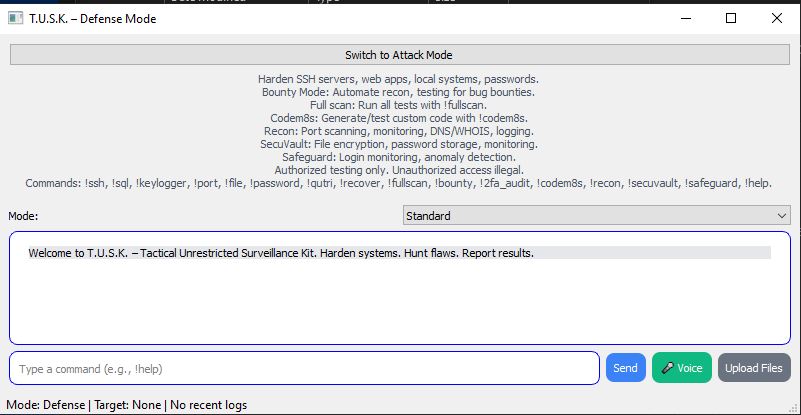
Task: Open the Upload Files button
Action: (754, 368)
